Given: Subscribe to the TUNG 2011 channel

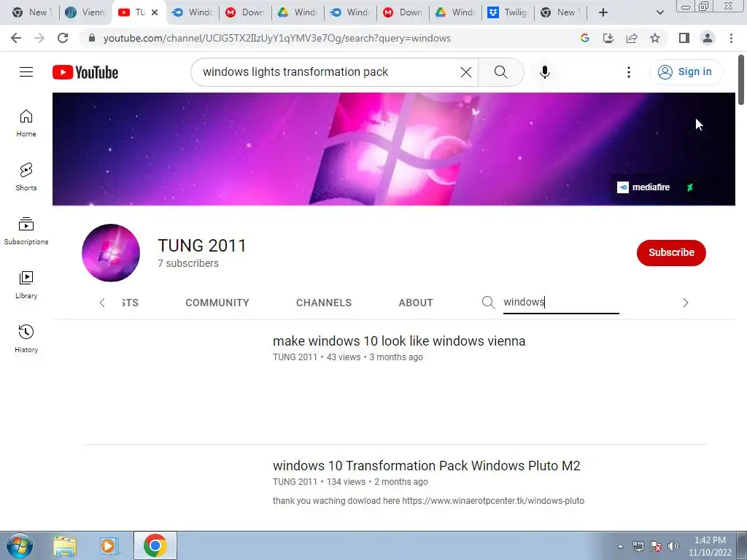Looking at the screenshot, I should [x=671, y=253].
